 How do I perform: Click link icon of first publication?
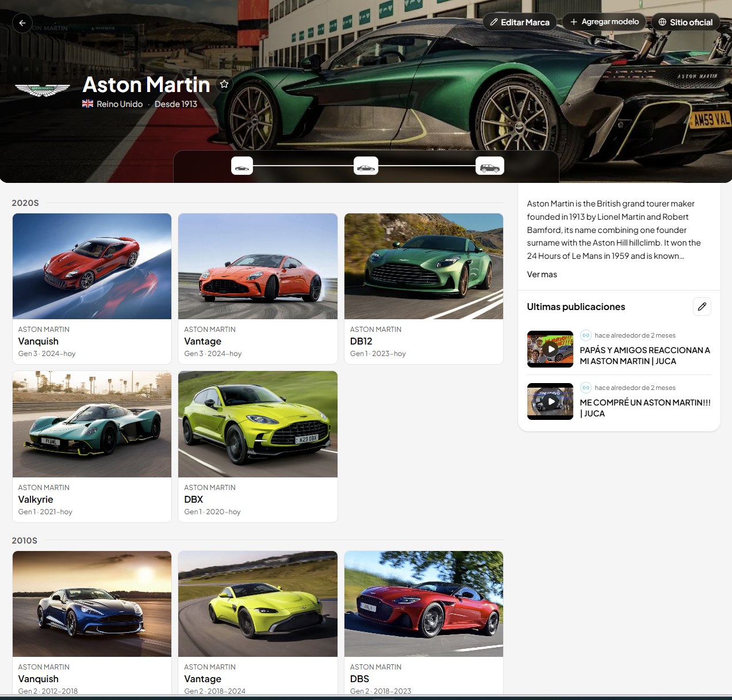[586, 335]
